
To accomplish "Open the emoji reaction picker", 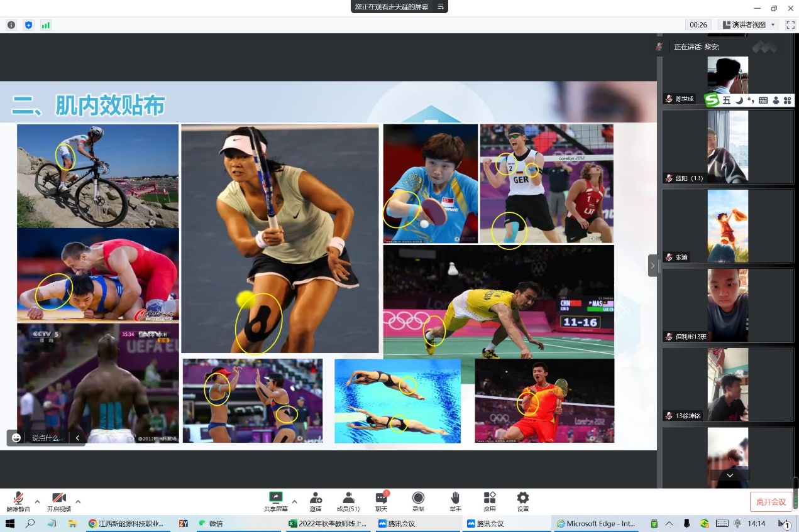I will [x=16, y=438].
